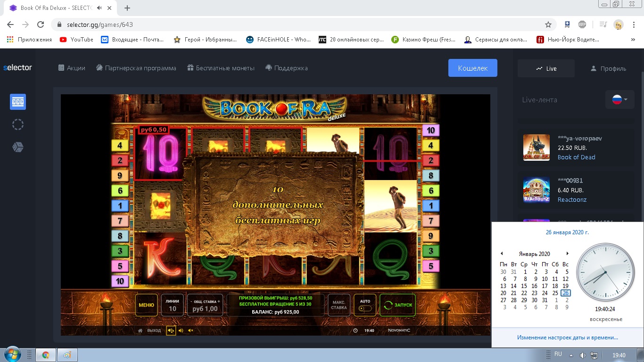Image resolution: width=644 pixels, height=362 pixels.
Task: Open the AdBlock Plus extension icon
Action: pos(582,25)
